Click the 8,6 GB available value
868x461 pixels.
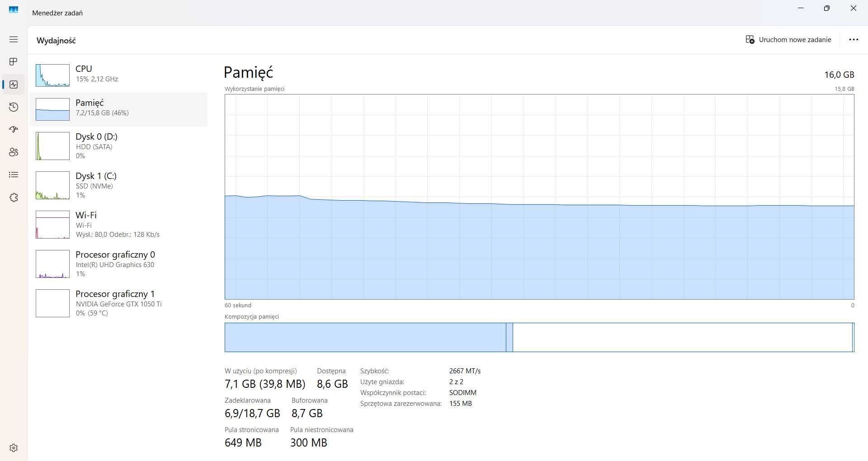pyautogui.click(x=332, y=384)
